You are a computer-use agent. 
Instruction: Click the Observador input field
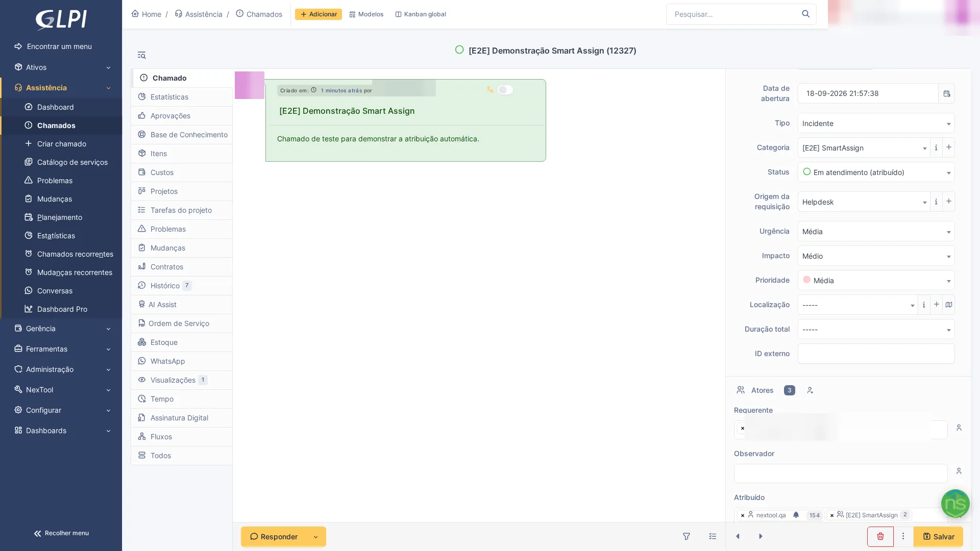pyautogui.click(x=840, y=473)
